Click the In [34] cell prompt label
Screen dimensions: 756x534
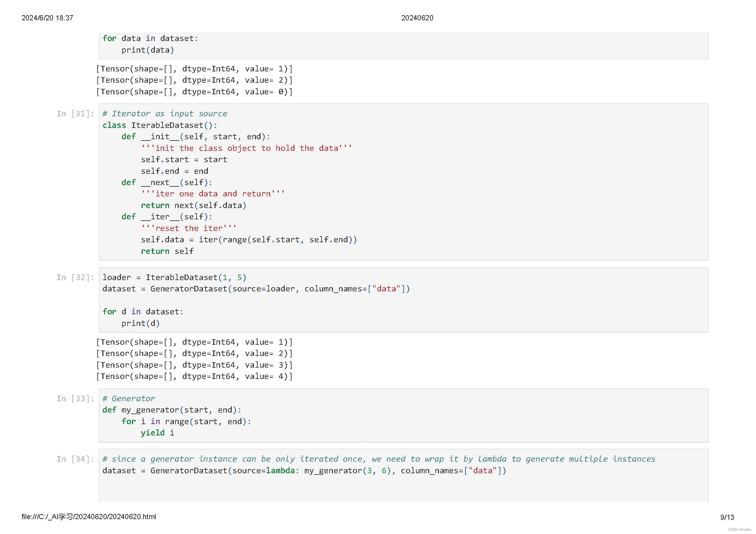pyautogui.click(x=75, y=459)
